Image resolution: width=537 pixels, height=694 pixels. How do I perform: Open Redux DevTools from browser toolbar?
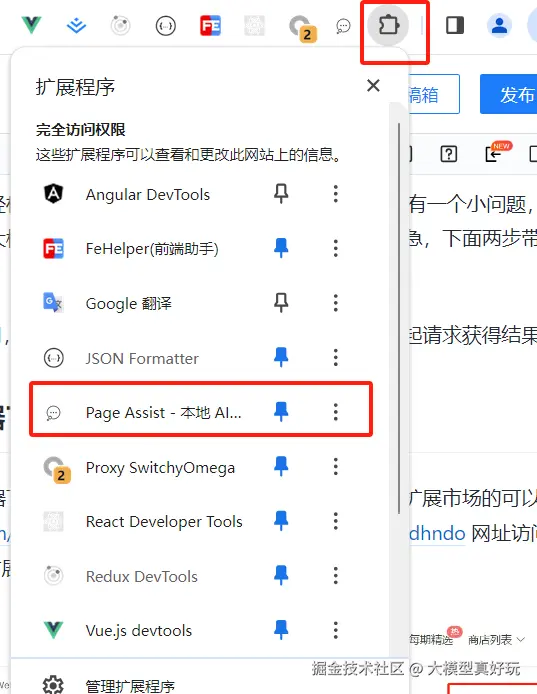pyautogui.click(x=120, y=25)
